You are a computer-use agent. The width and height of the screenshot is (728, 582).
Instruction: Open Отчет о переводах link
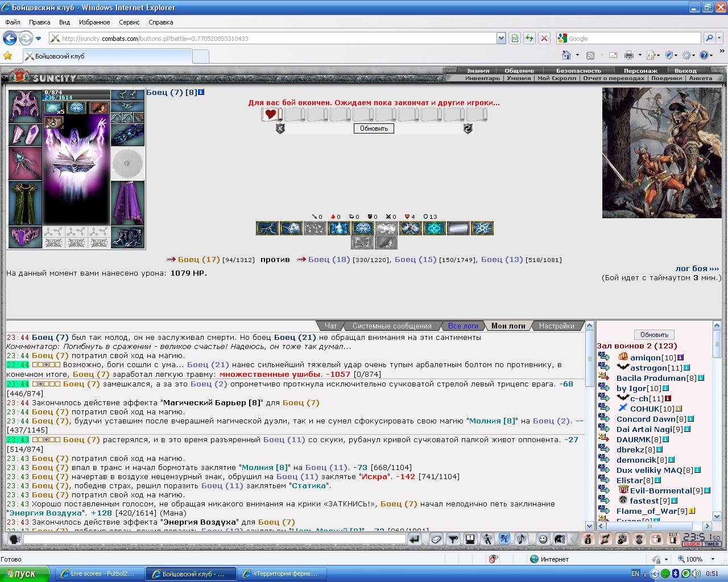click(614, 78)
